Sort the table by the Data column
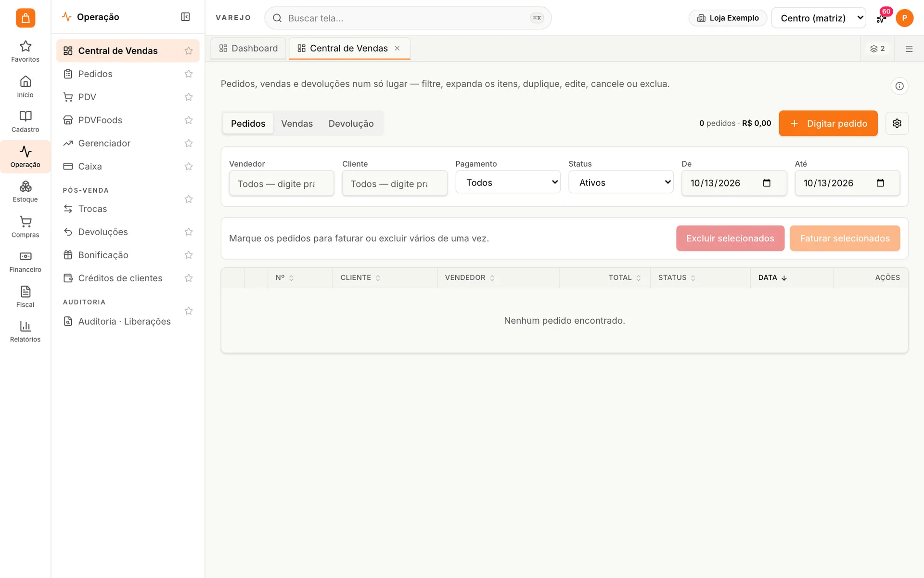The width and height of the screenshot is (924, 578). click(772, 278)
